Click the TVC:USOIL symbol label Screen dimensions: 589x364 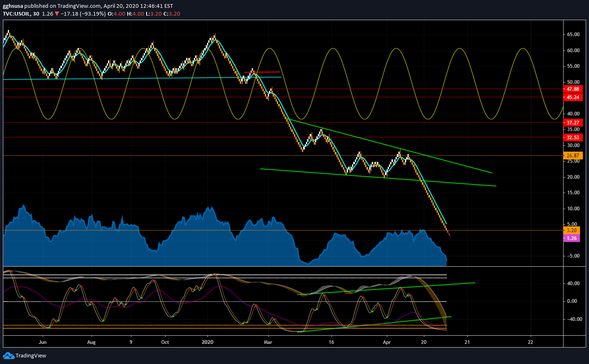pos(17,14)
